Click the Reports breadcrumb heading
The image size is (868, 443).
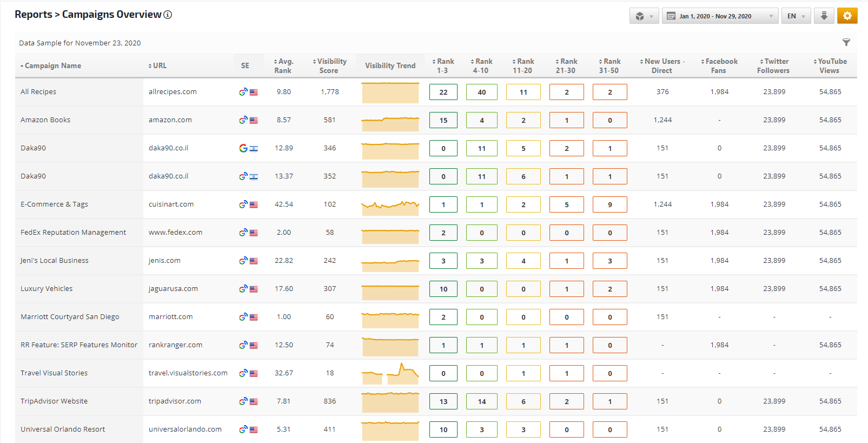click(x=33, y=15)
